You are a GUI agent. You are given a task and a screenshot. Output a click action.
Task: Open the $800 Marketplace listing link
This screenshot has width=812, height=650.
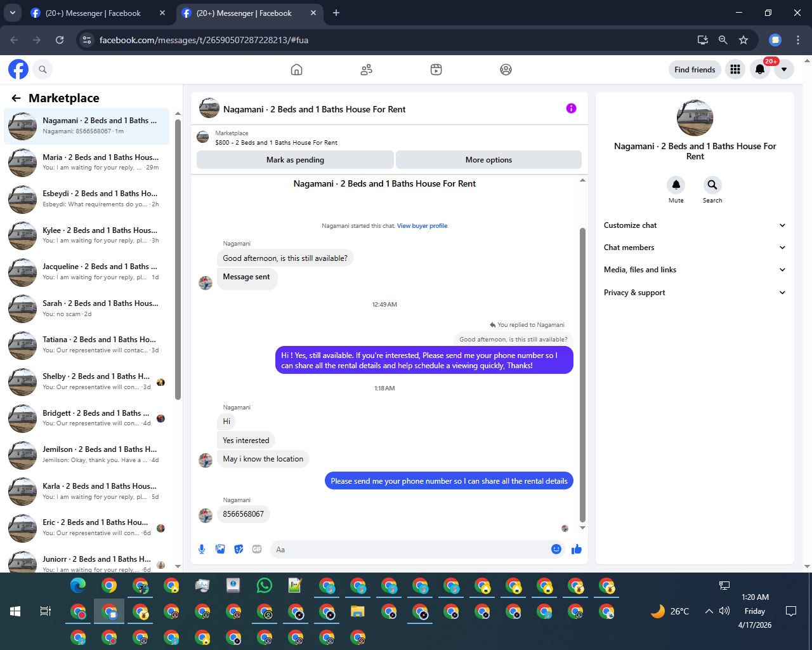point(276,143)
